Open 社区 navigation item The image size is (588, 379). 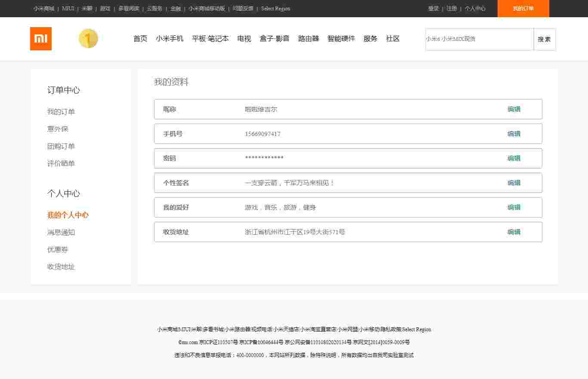pyautogui.click(x=393, y=39)
